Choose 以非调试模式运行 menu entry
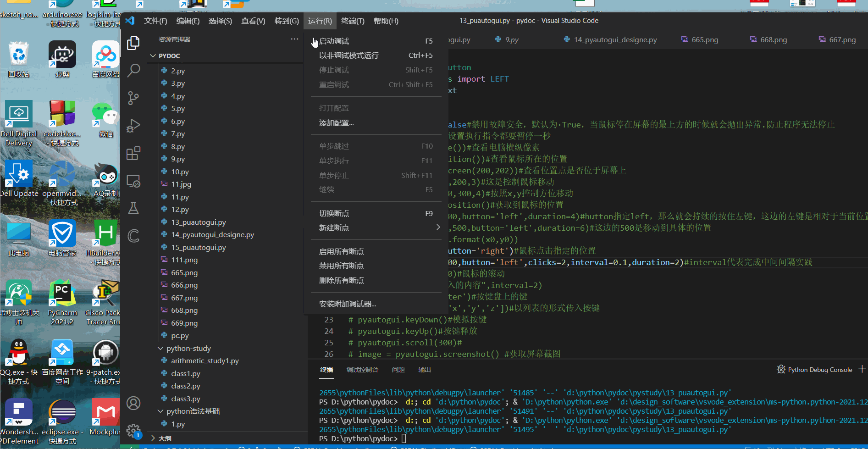This screenshot has width=868, height=449. point(376,55)
